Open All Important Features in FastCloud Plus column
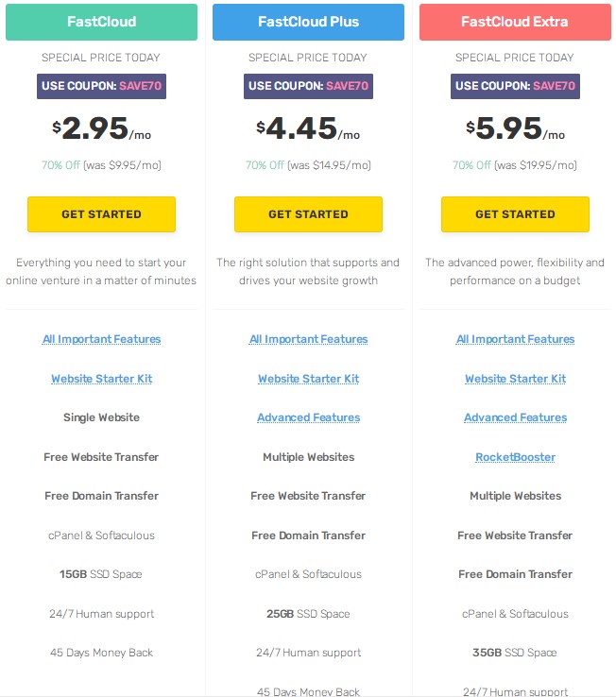 pyautogui.click(x=308, y=339)
